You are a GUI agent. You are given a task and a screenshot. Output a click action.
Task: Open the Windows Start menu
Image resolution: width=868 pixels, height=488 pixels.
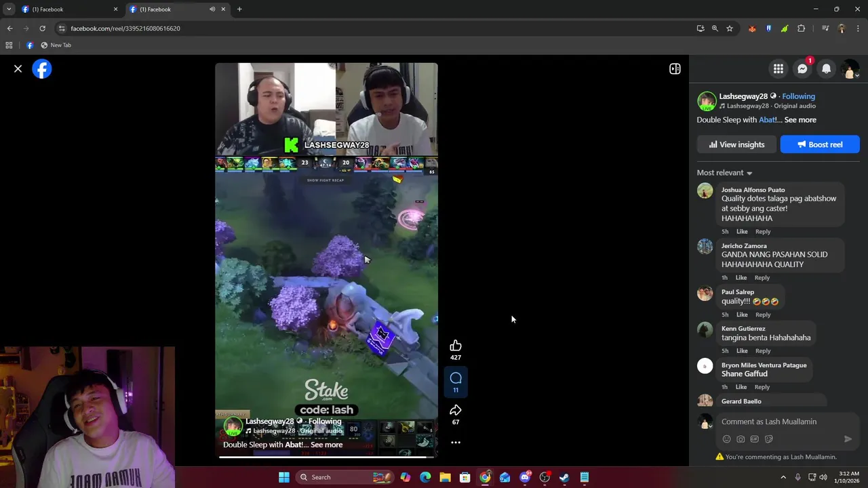283,477
